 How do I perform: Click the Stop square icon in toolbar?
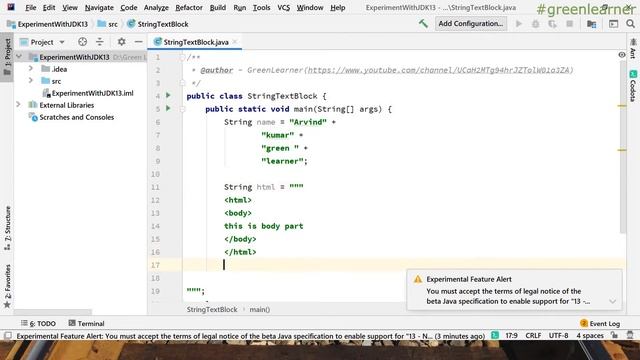coord(569,24)
